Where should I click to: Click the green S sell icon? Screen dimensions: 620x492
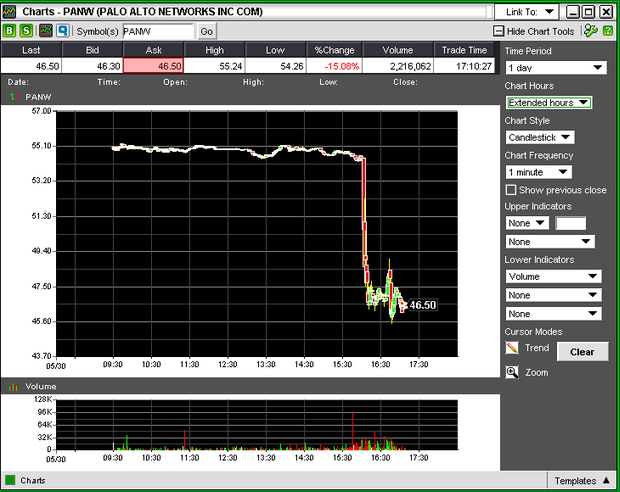pyautogui.click(x=26, y=31)
